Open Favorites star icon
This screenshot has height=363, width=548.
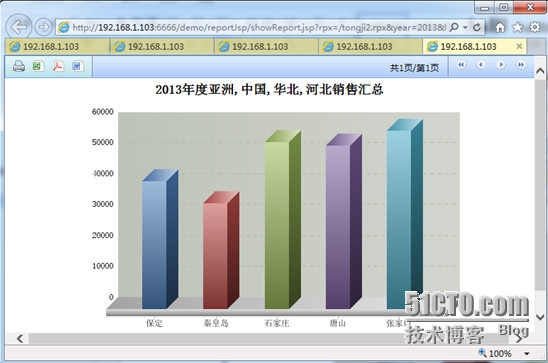tap(518, 27)
